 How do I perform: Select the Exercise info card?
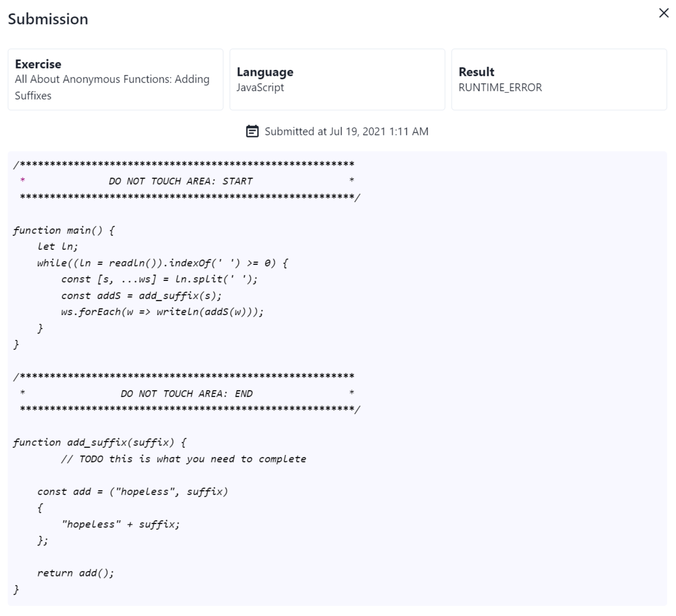116,79
